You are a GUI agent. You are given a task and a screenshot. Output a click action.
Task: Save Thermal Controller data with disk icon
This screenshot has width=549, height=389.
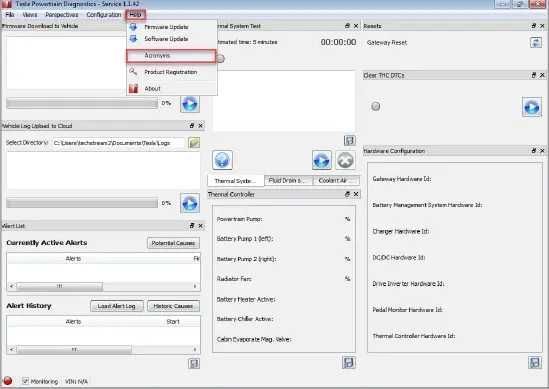point(349,362)
